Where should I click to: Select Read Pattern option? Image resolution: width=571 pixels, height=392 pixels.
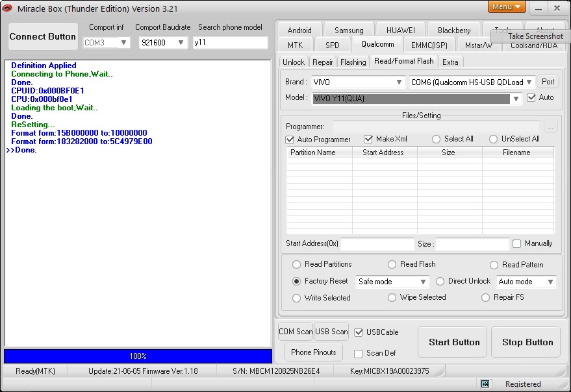tap(494, 265)
